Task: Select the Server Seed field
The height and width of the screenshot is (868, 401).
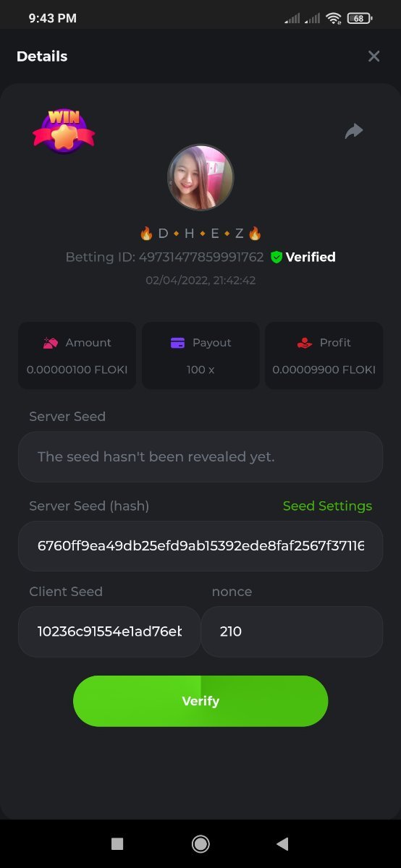Action: pyautogui.click(x=200, y=456)
